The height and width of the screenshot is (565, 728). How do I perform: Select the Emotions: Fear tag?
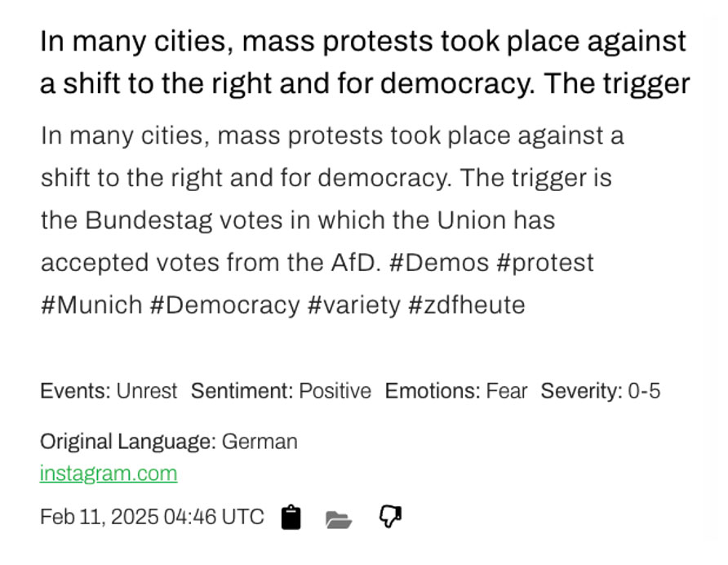click(x=456, y=391)
